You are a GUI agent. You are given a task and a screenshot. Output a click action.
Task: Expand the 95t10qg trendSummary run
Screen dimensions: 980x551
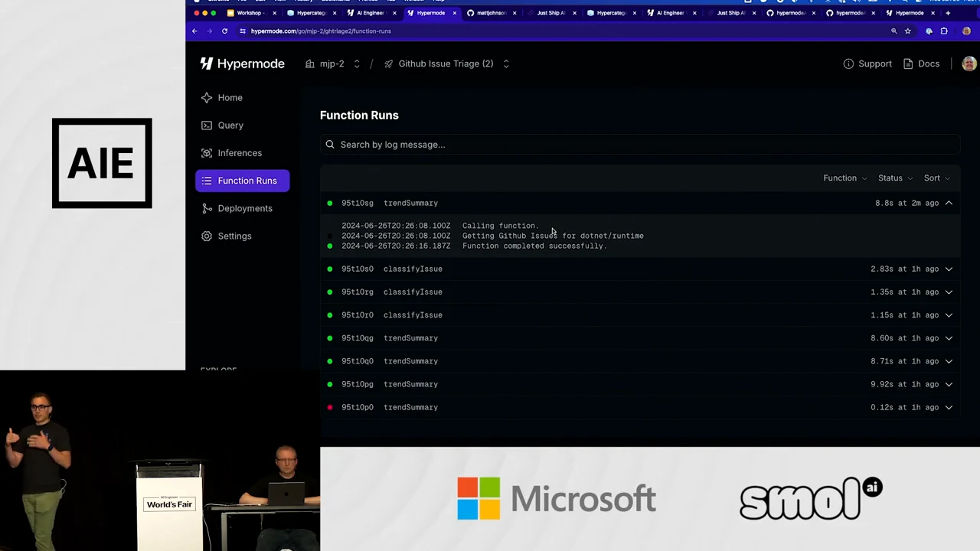point(949,337)
